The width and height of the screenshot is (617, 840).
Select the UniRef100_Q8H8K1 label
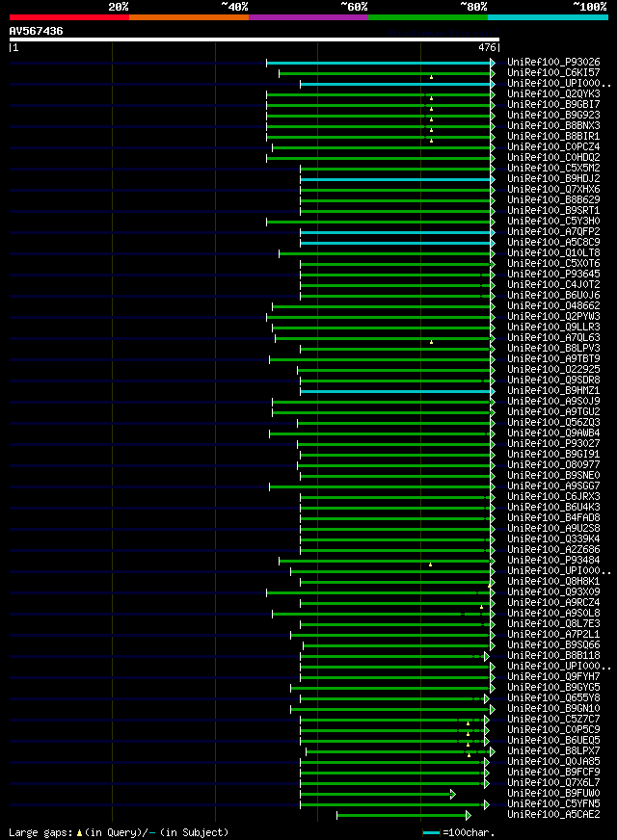553,581
